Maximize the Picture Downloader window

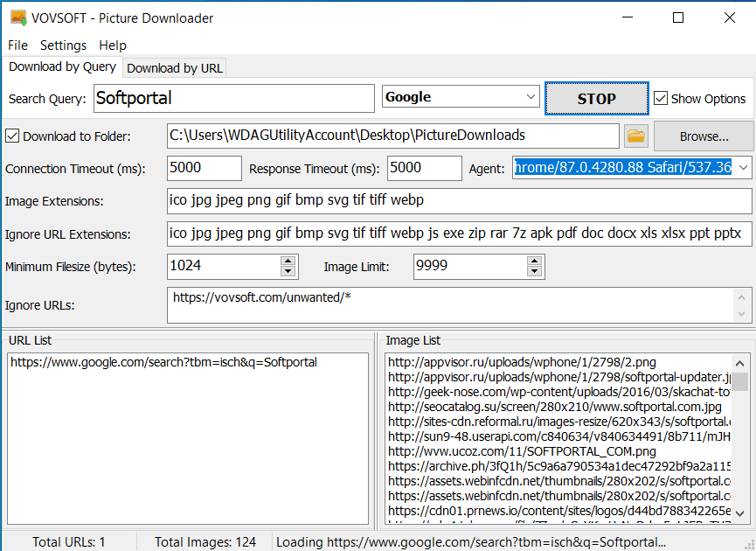pyautogui.click(x=678, y=17)
